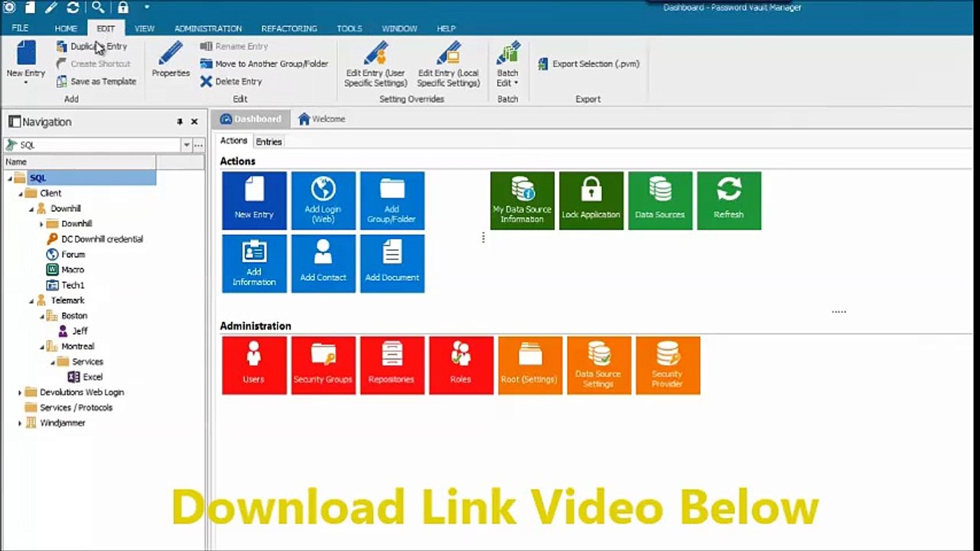Switch to the HOME ribbon tab
The height and width of the screenshot is (551, 980).
pos(66,28)
